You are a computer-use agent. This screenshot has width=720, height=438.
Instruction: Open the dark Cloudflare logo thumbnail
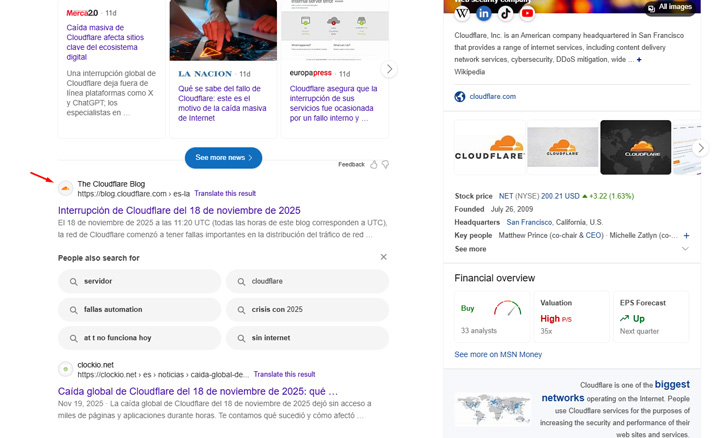point(635,148)
